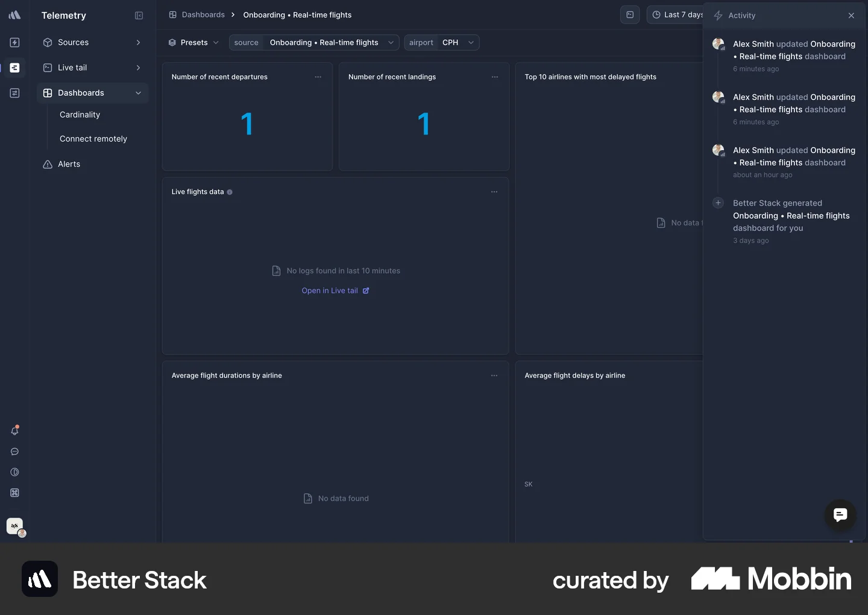Click info icon beside Live flights data
This screenshot has height=615, width=868.
[x=230, y=192]
